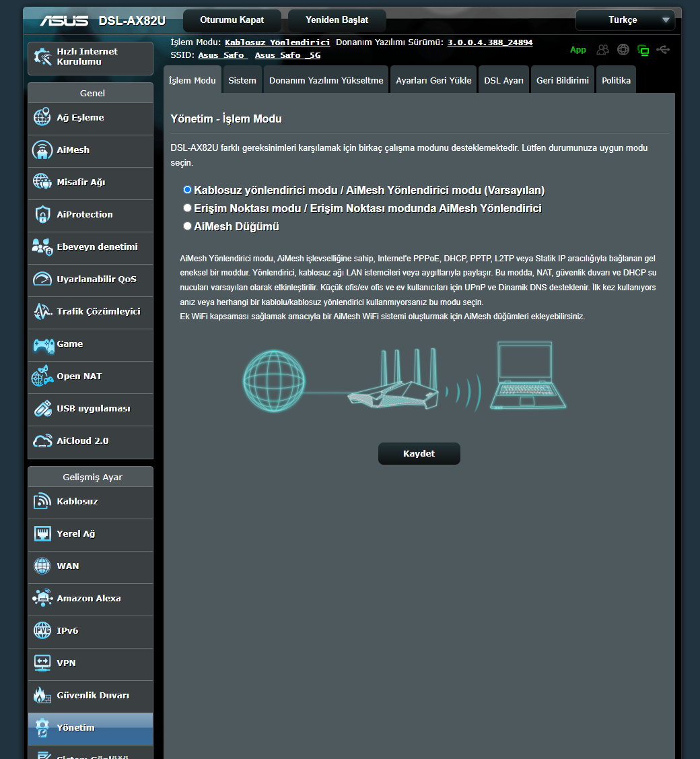Click the AiCloud 2.0 cloud icon
Screen dimensions: 700x759
(42, 441)
